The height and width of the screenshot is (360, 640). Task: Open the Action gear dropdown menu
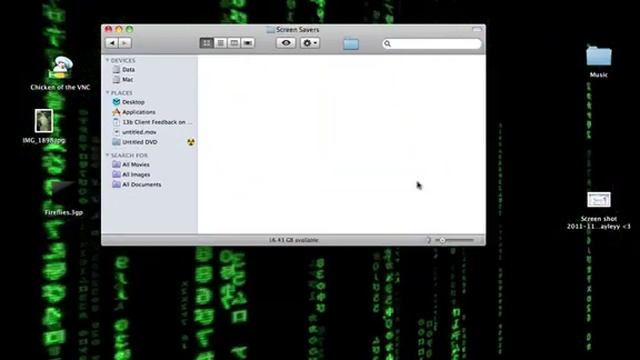click(x=310, y=43)
